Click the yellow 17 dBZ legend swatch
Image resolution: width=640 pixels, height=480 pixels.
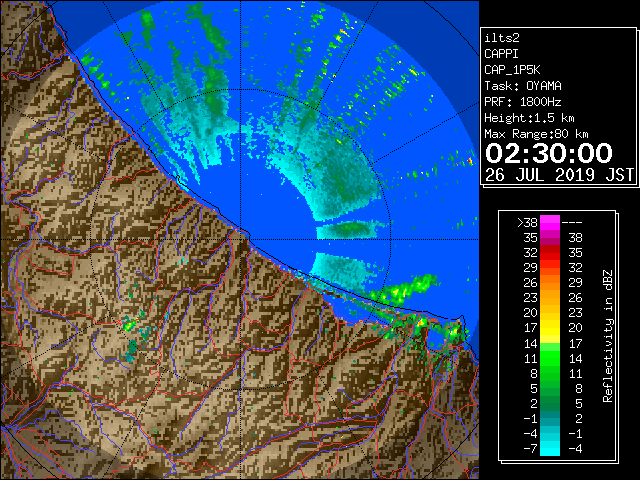coord(550,328)
